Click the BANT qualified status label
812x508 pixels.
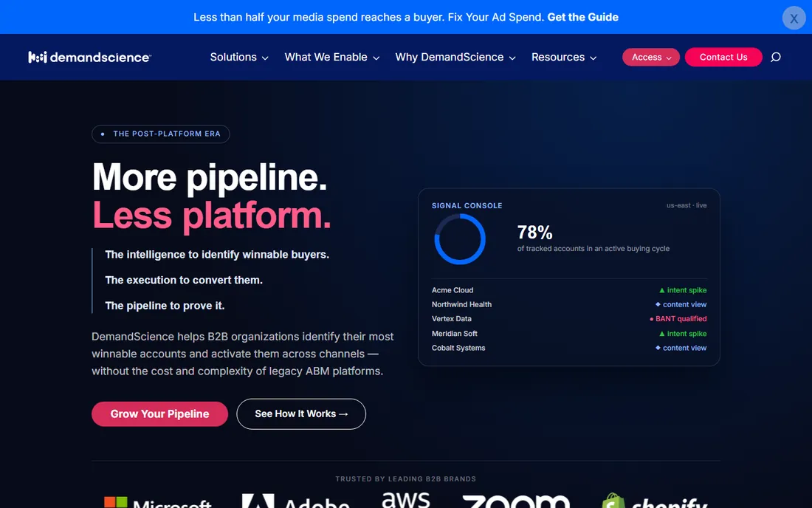pyautogui.click(x=678, y=318)
